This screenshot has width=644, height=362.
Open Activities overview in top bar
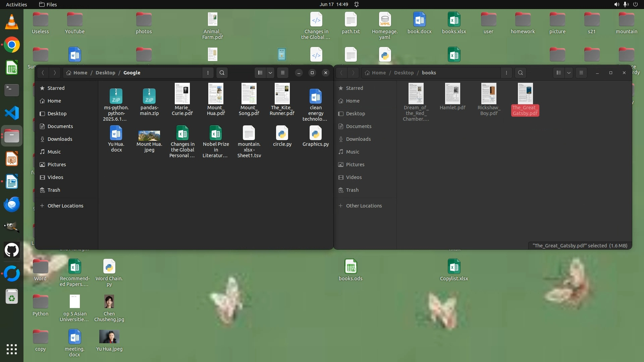[16, 4]
